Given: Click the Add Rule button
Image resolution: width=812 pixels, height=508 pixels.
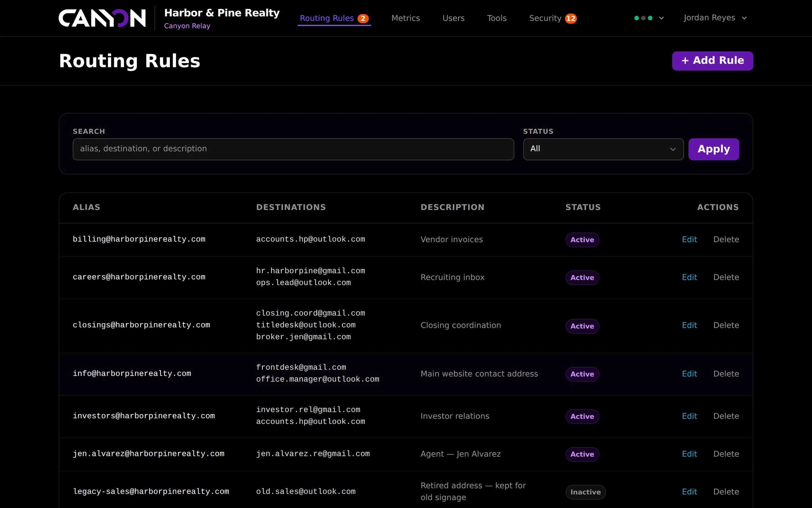Looking at the screenshot, I should tap(712, 61).
